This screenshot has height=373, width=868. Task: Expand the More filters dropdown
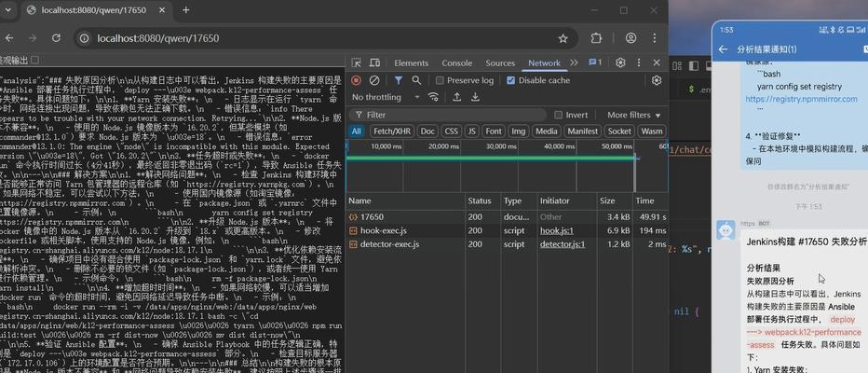tap(634, 115)
